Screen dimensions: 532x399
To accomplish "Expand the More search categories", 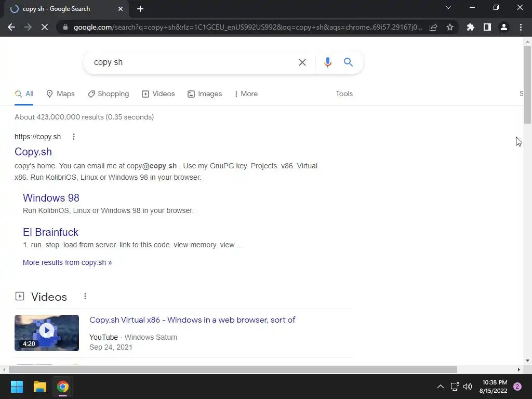I will [x=246, y=94].
